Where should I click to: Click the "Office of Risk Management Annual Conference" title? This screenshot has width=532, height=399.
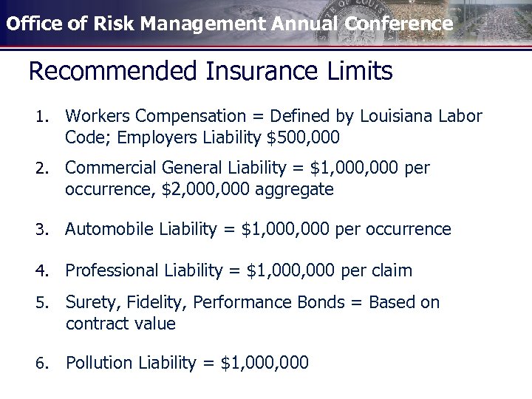pyautogui.click(x=229, y=24)
